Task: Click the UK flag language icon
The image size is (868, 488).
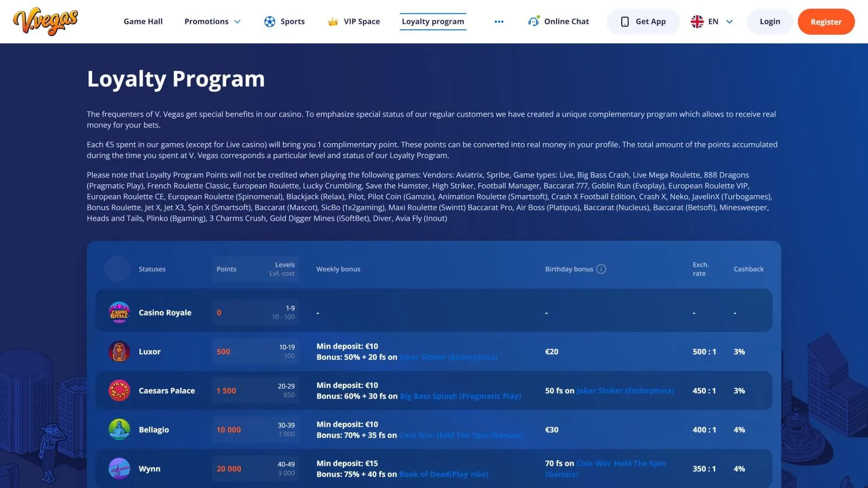Action: tap(697, 22)
